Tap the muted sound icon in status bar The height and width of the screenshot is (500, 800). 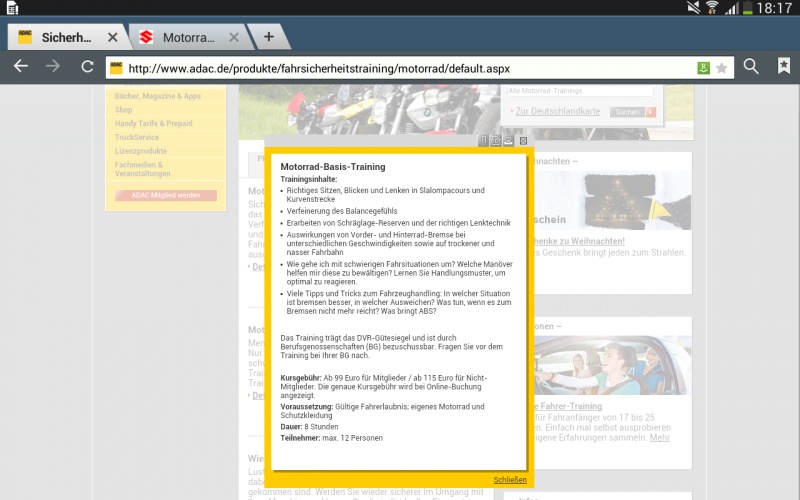pyautogui.click(x=693, y=8)
